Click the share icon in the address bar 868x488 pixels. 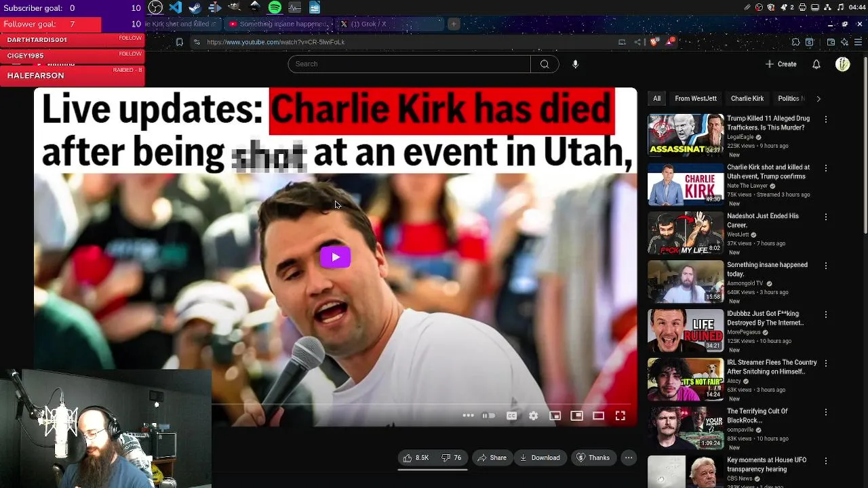637,42
